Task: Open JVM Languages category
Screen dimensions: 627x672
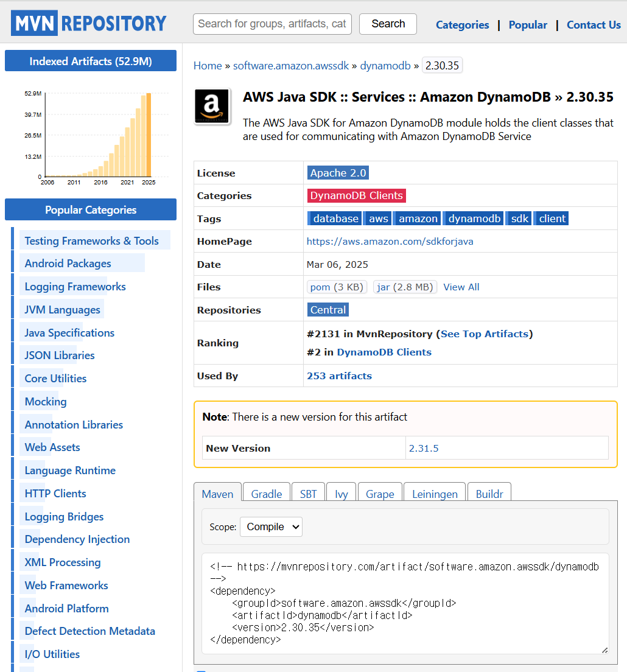Action: [62, 310]
